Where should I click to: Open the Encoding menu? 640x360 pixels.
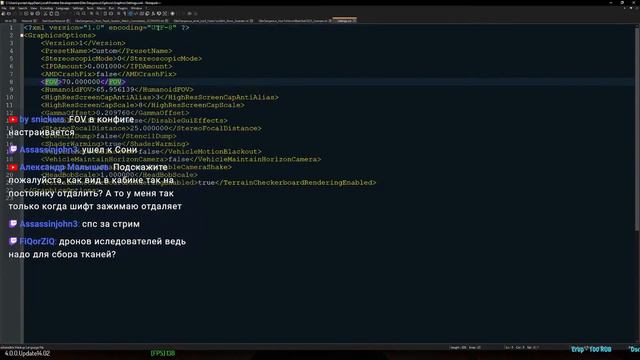pyautogui.click(x=47, y=8)
